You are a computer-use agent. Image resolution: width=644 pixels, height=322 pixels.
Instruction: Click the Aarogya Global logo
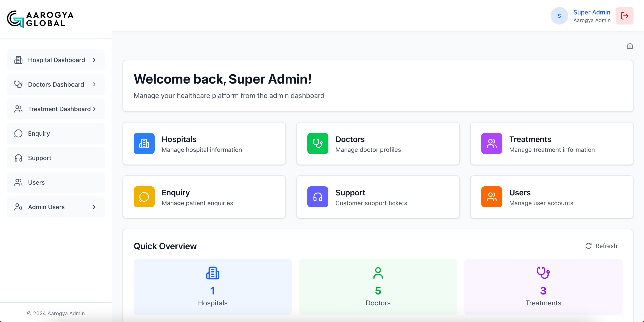point(40,19)
